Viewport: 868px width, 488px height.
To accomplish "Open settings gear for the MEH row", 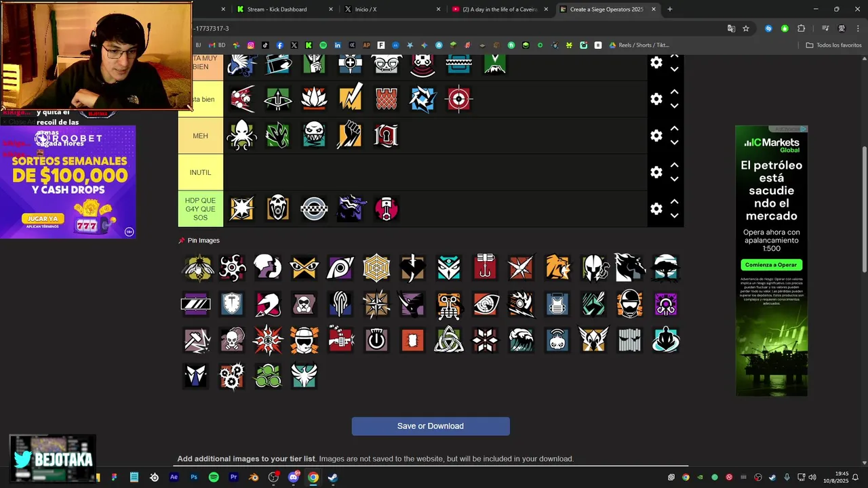I will [x=656, y=136].
